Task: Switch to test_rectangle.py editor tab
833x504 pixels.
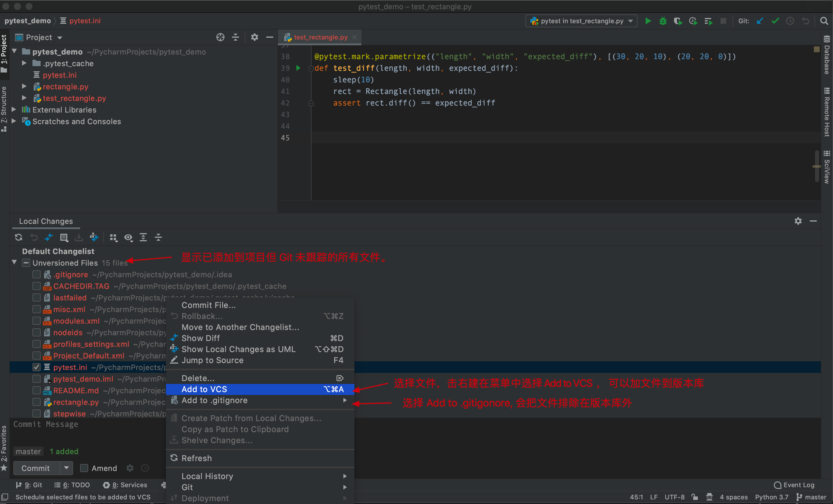Action: tap(320, 37)
